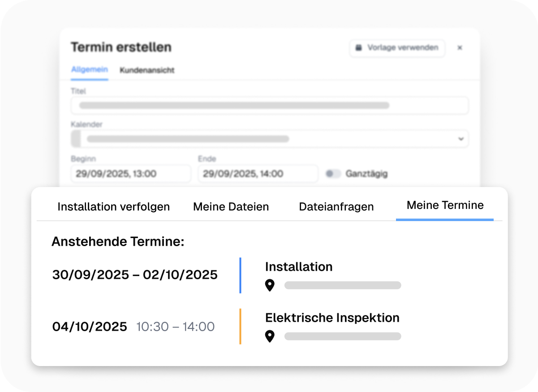Select the Meine Termine tab
538x392 pixels.
tap(445, 205)
